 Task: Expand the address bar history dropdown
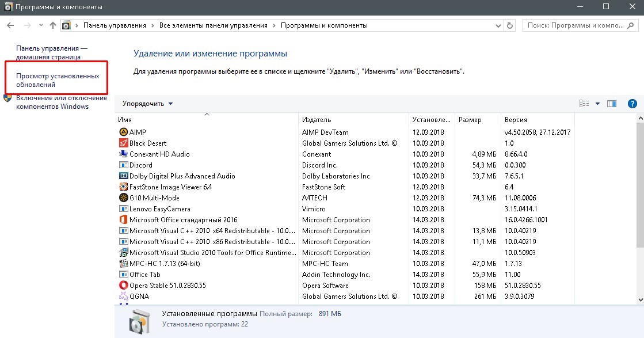498,25
